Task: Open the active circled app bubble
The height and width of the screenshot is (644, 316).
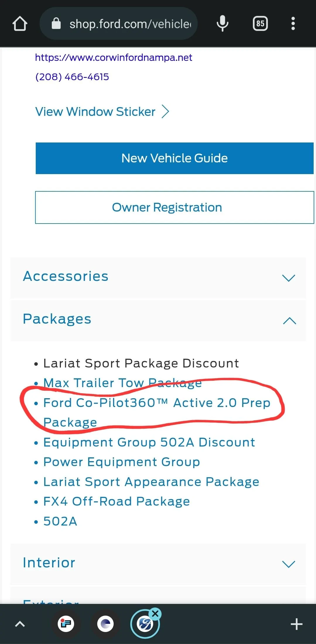Action: pos(145,624)
